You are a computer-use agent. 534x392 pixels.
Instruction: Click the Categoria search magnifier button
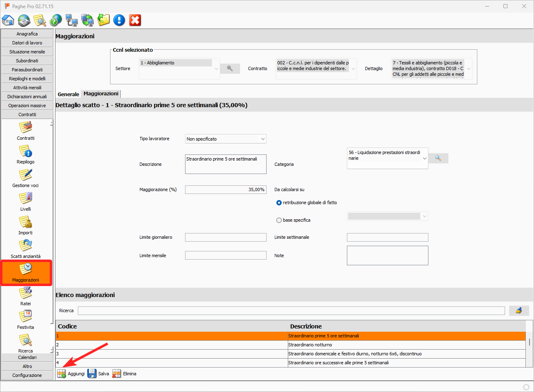(438, 158)
